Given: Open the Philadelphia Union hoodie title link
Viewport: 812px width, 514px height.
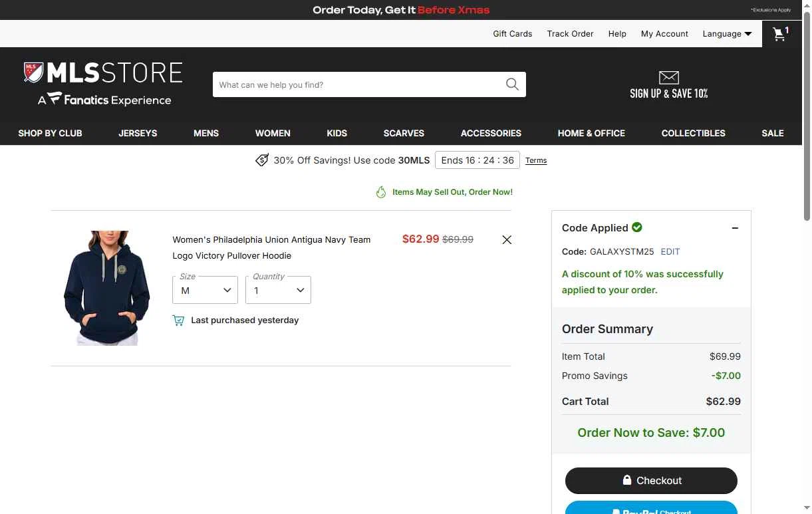Looking at the screenshot, I should (x=271, y=247).
